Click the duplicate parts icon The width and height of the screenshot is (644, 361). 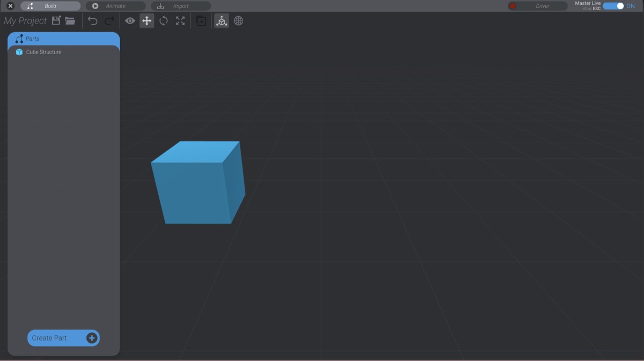point(201,20)
